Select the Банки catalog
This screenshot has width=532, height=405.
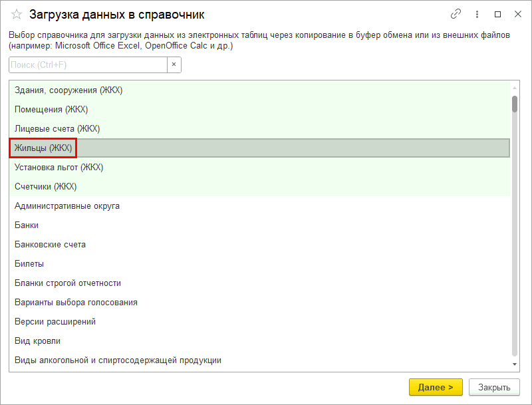pyautogui.click(x=259, y=225)
